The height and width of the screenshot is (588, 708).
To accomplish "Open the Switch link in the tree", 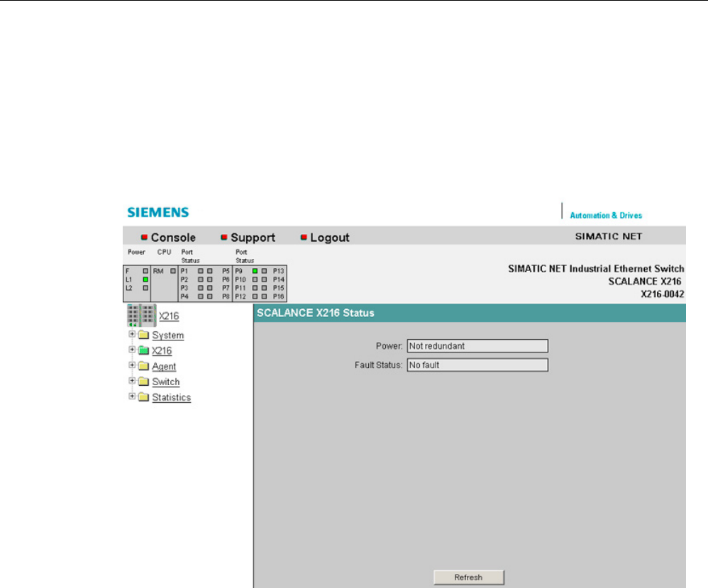I will coord(166,382).
